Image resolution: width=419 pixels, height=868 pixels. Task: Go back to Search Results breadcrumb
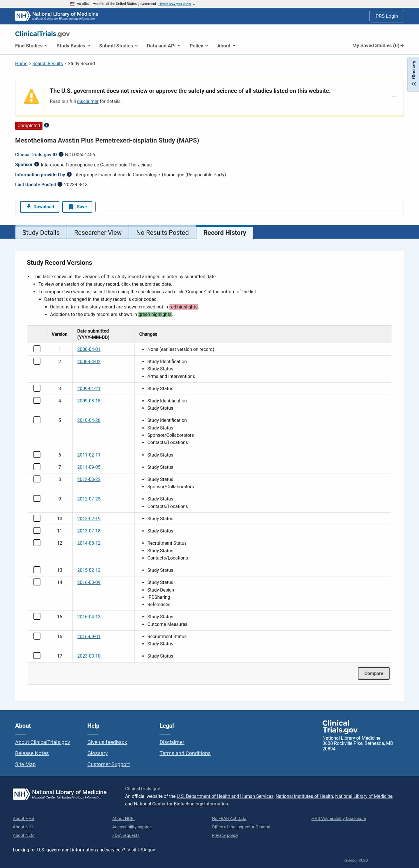pos(47,64)
